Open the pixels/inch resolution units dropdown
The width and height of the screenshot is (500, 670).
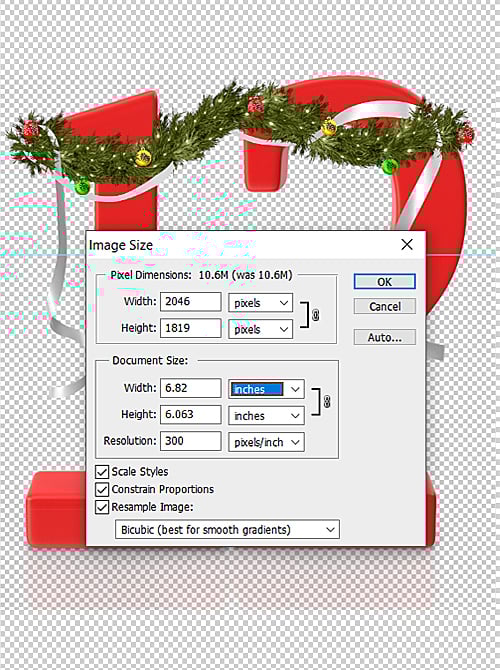point(266,442)
